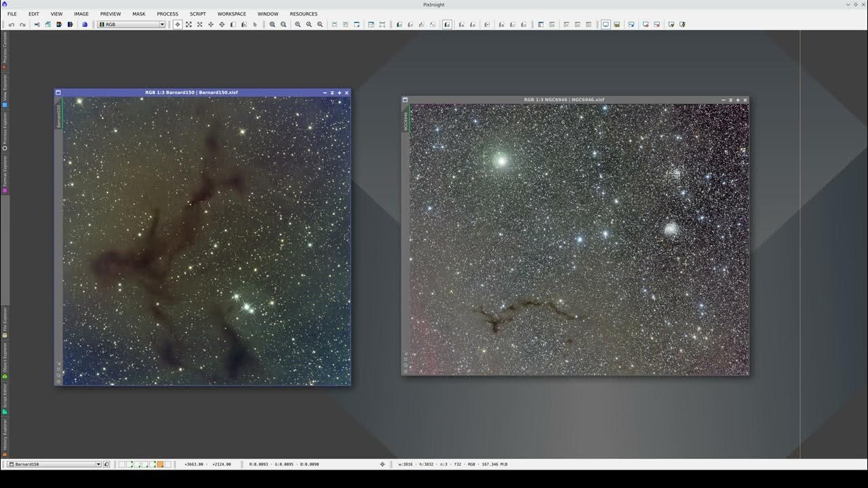Open the VIEW menu

(56, 14)
